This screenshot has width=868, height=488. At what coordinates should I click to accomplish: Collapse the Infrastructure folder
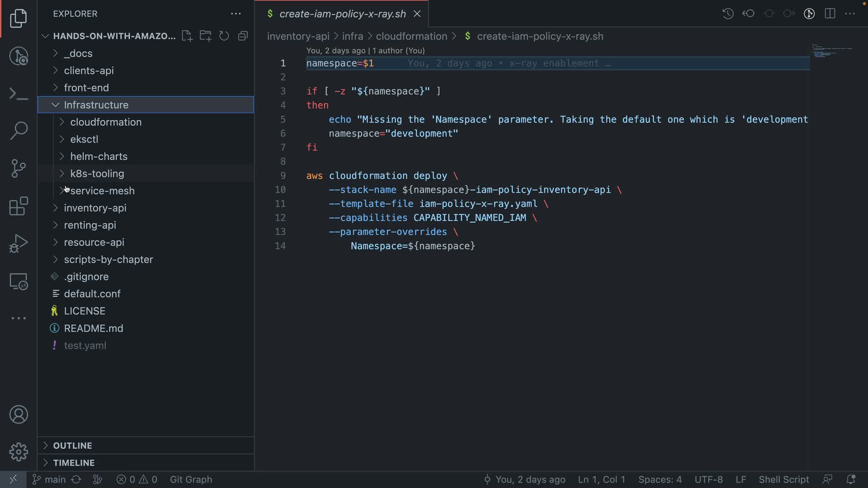point(96,105)
